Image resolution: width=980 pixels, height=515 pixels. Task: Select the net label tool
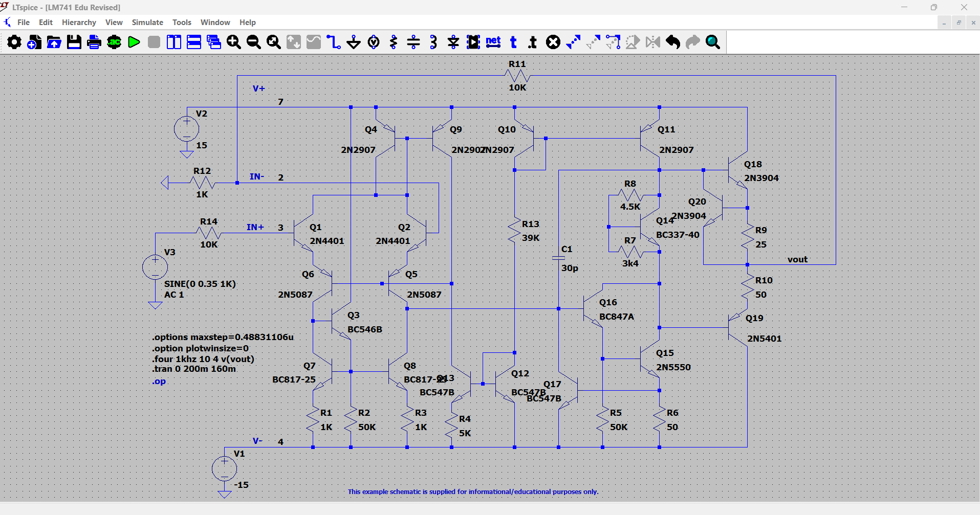[493, 42]
